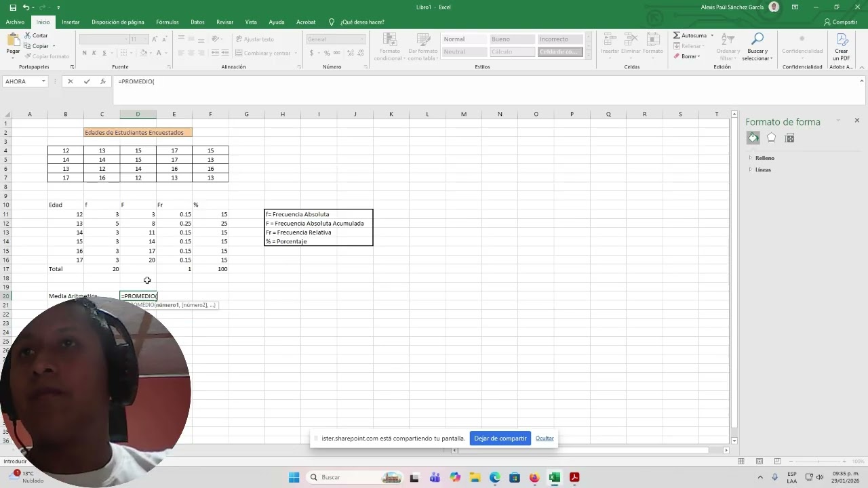This screenshot has width=868, height=488.
Task: Toggle Ajustar texto wrap text
Action: coord(255,39)
